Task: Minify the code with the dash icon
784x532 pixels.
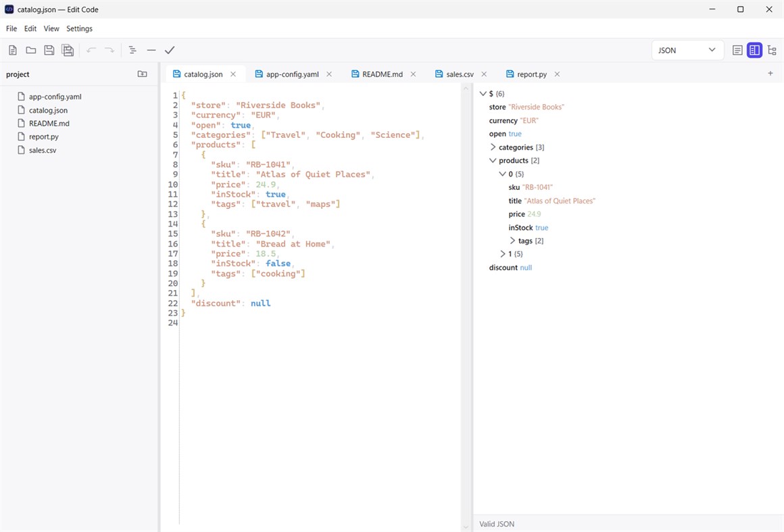Action: pyautogui.click(x=151, y=50)
